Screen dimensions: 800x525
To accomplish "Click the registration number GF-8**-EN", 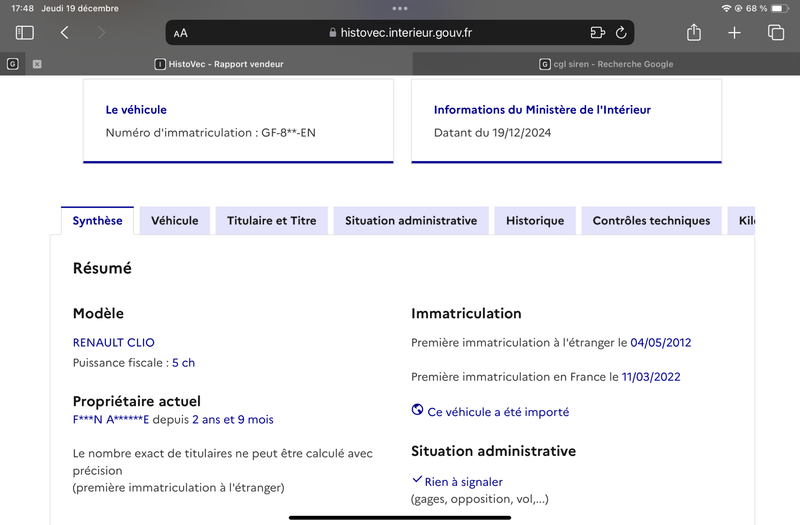I will click(288, 133).
